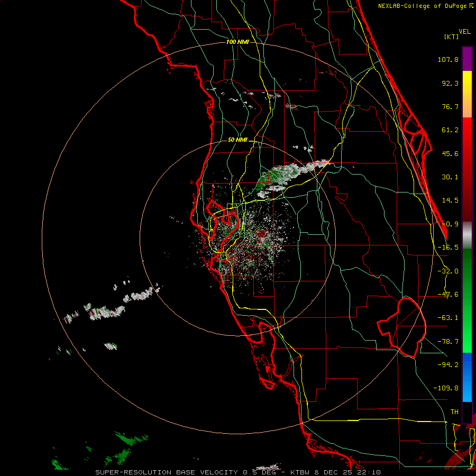Select the 92.3 value on velocity scale
476x476 pixels.
pos(450,83)
